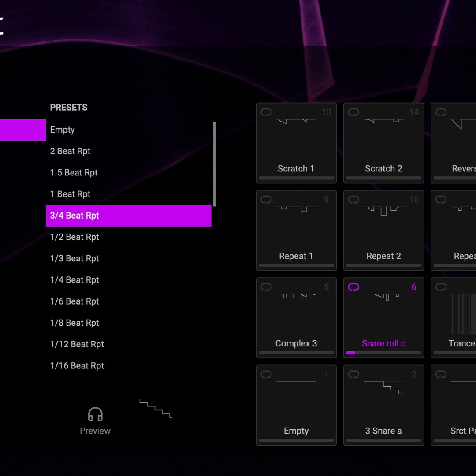
Task: Click the loop icon on 3 Snare a pad
Action: 353,374
